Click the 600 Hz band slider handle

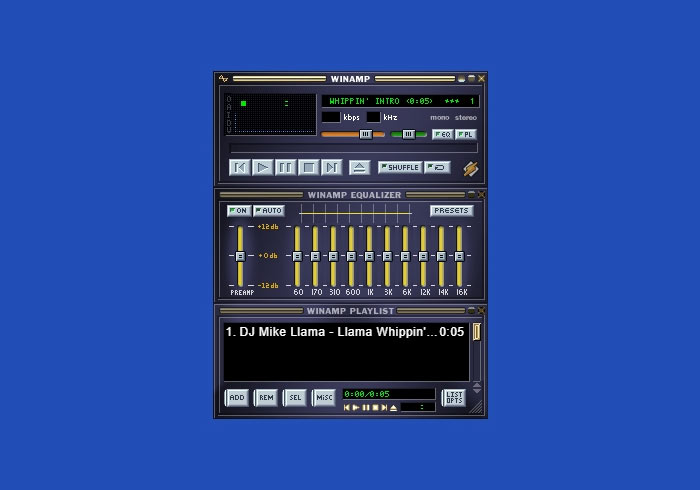[351, 256]
